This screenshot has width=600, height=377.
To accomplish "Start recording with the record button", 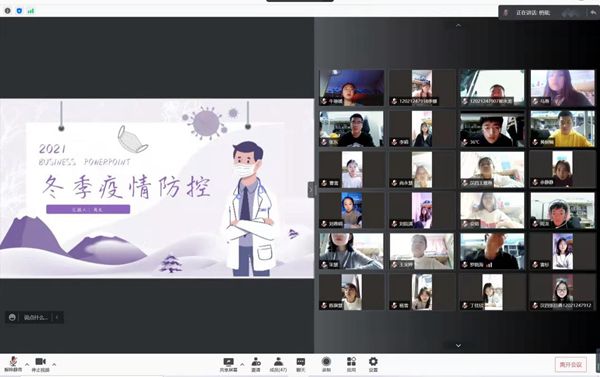I will 326,365.
